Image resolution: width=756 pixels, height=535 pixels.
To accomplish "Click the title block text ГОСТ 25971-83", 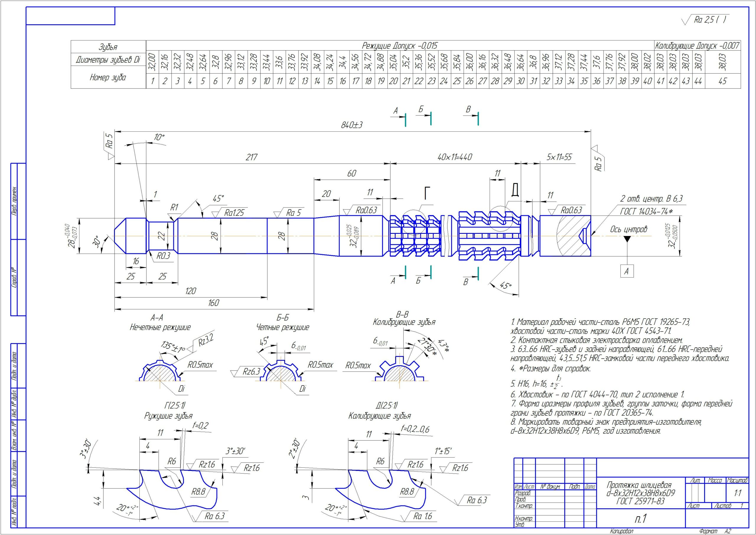I will (640, 501).
